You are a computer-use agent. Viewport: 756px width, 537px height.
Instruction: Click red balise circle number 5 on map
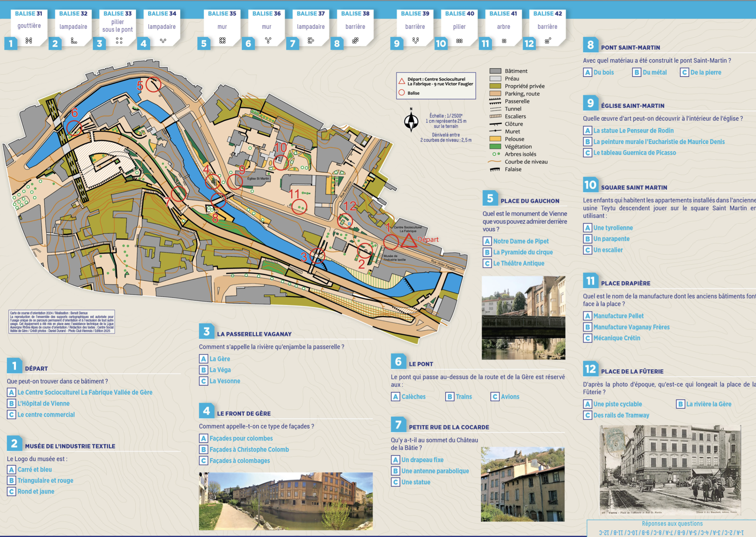point(154,85)
